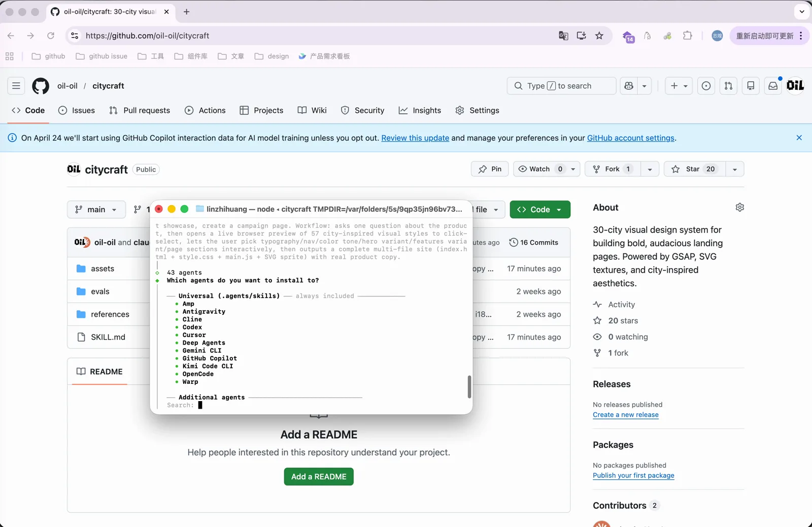The image size is (812, 527).
Task: Switch to the Pull requests tab
Action: (140, 110)
